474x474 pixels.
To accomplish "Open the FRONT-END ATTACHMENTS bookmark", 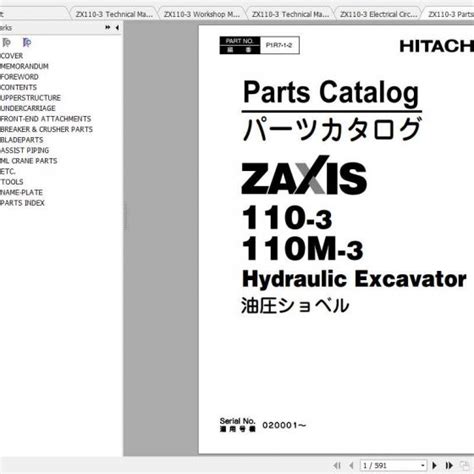I will click(x=46, y=119).
